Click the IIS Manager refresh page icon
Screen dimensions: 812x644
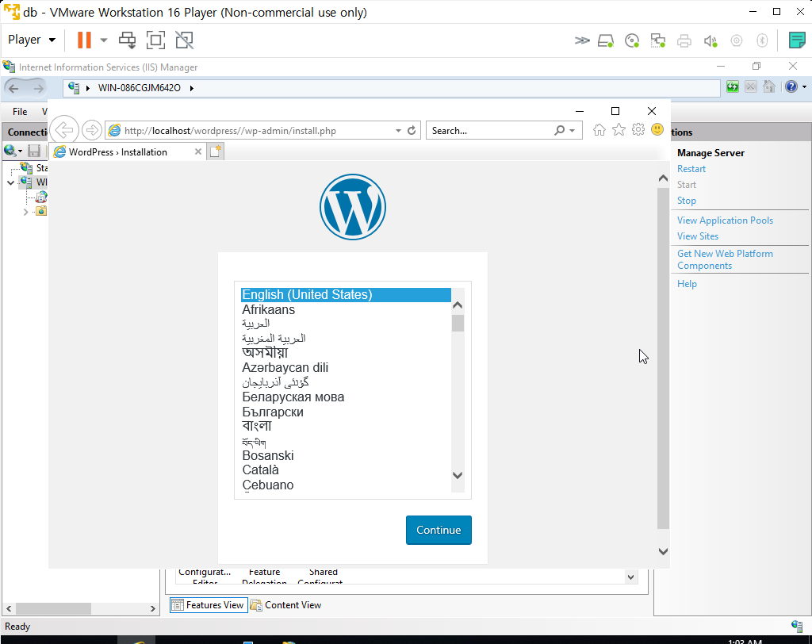coord(732,86)
